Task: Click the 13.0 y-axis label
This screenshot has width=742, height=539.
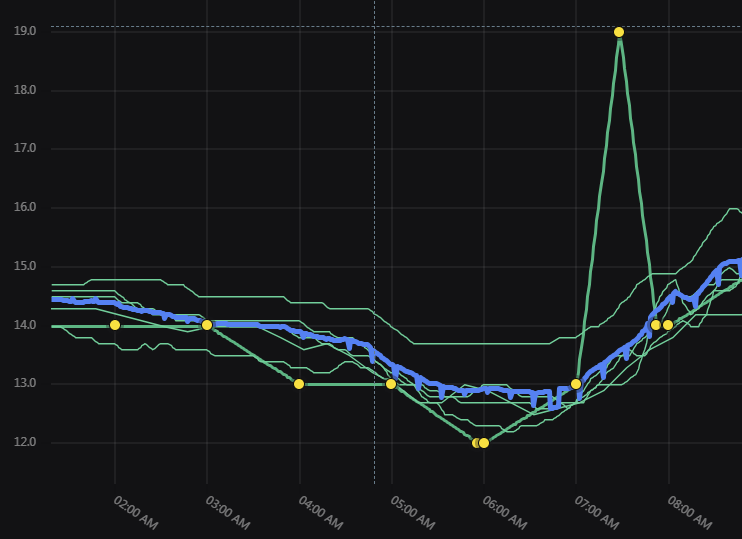Action: tap(25, 383)
